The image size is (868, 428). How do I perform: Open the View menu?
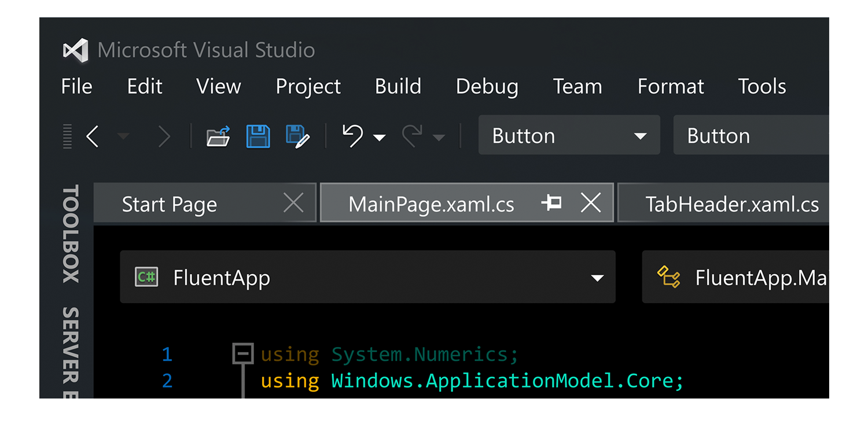coord(219,87)
